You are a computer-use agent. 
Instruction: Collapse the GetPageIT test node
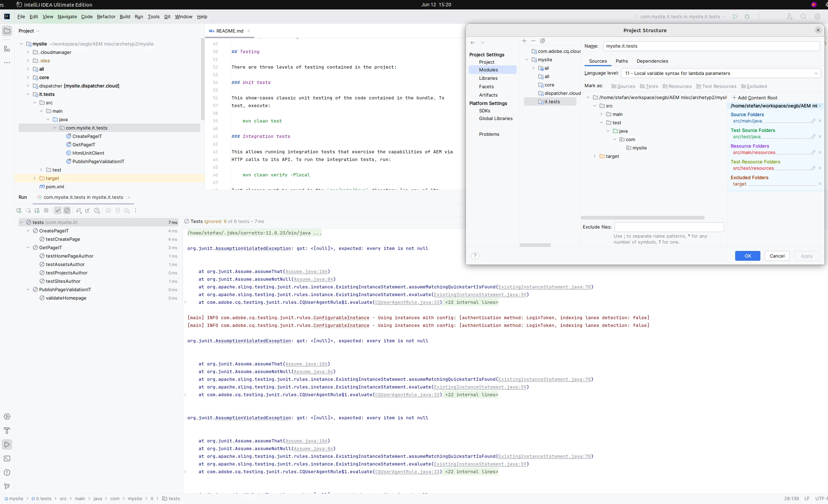tap(28, 248)
